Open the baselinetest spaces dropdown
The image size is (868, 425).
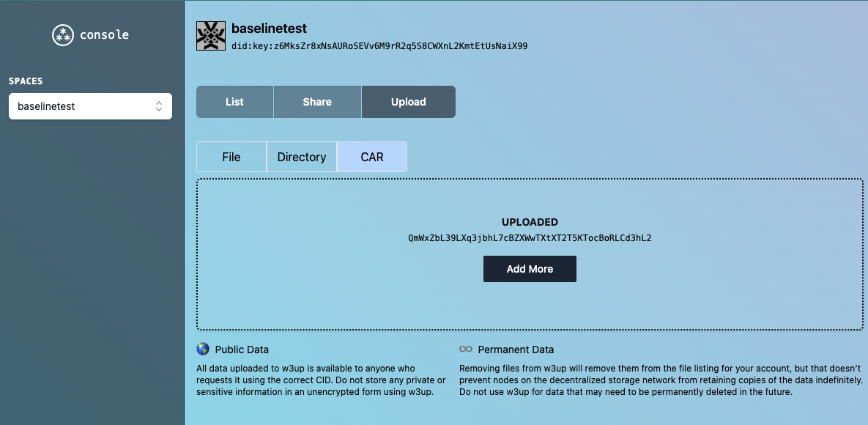tap(90, 106)
